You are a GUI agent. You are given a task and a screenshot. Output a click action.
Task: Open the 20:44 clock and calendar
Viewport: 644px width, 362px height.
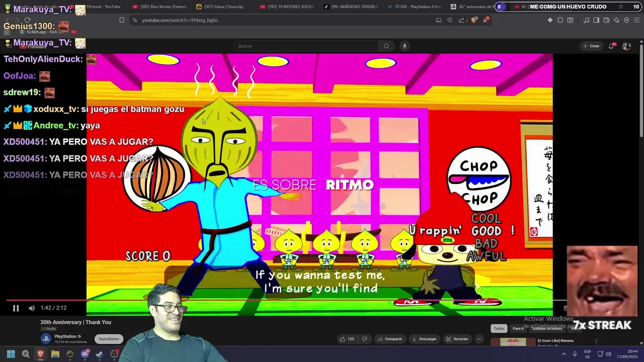click(628, 354)
